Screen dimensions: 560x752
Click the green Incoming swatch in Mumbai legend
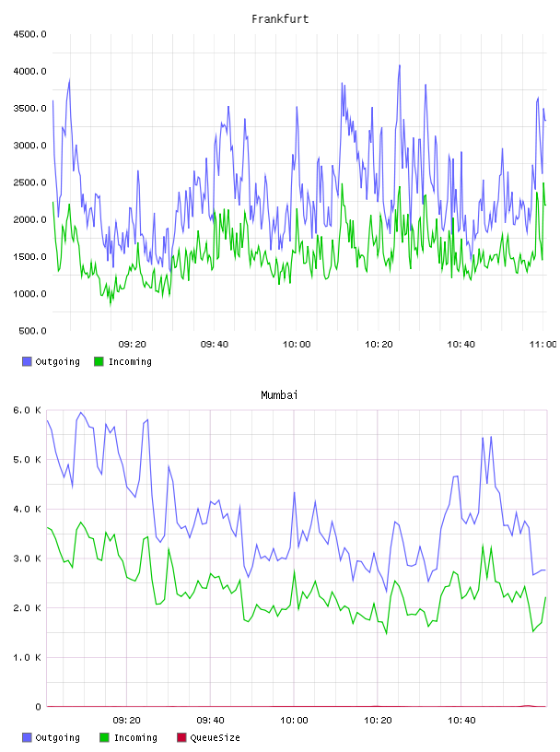pyautogui.click(x=104, y=737)
